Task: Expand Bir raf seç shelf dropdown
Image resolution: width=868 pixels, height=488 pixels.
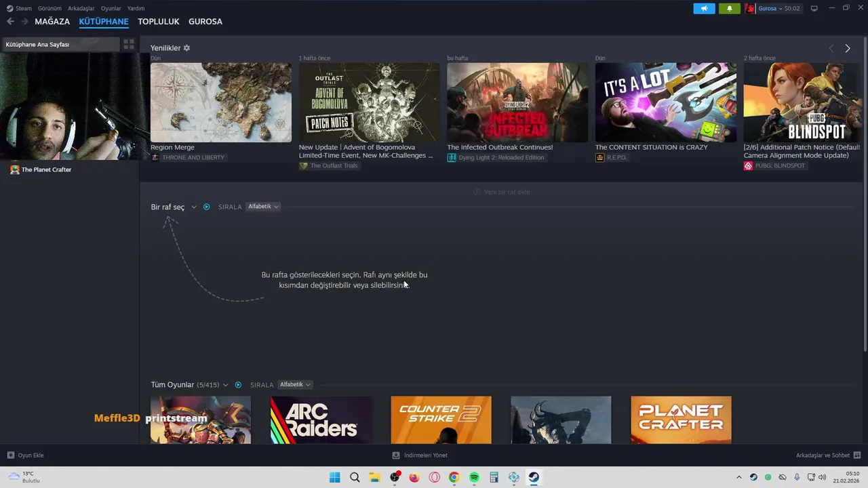Action: pos(193,207)
